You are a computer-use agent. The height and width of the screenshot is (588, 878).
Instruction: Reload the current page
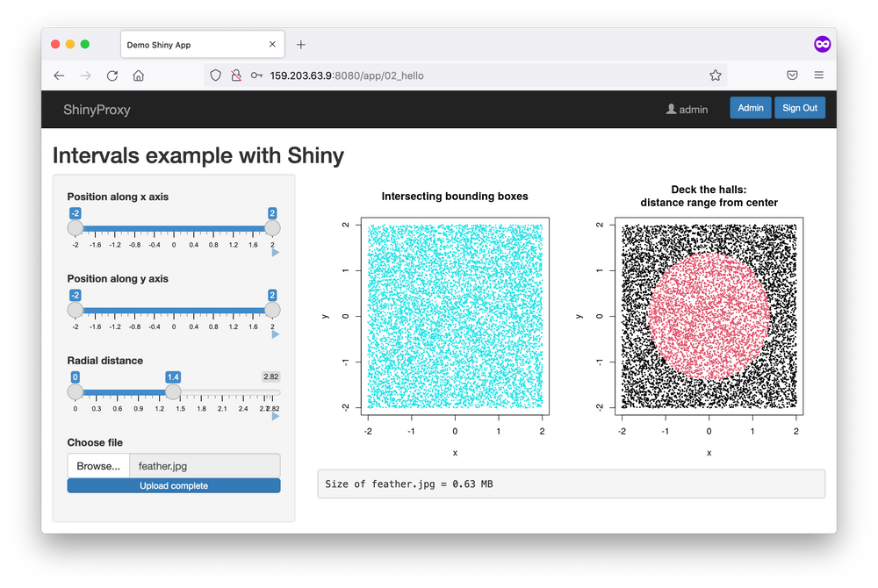(112, 75)
